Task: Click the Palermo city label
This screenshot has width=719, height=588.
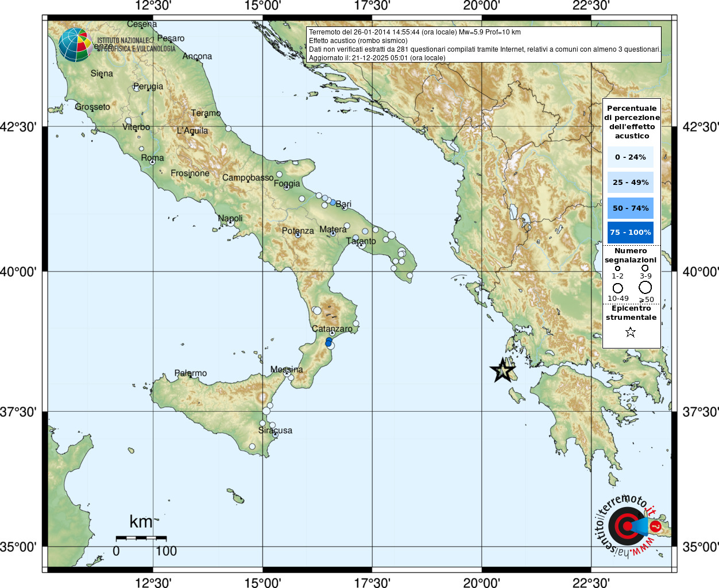Action: (x=191, y=373)
